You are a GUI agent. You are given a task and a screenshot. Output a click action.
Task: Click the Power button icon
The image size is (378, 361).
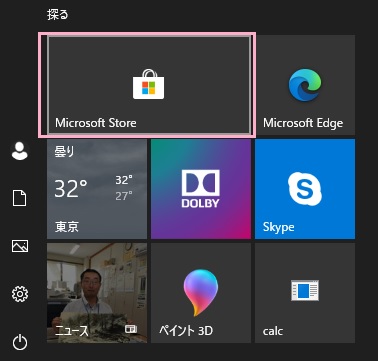[x=20, y=342]
